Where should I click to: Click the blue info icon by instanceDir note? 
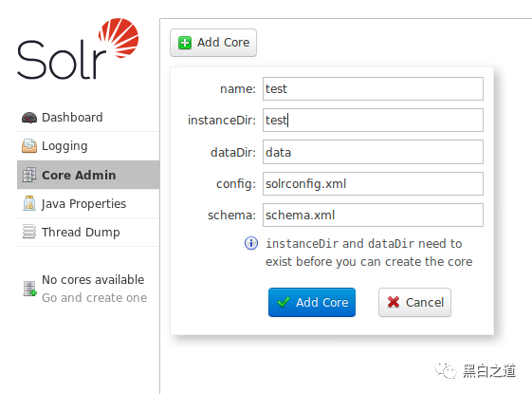[x=251, y=243]
